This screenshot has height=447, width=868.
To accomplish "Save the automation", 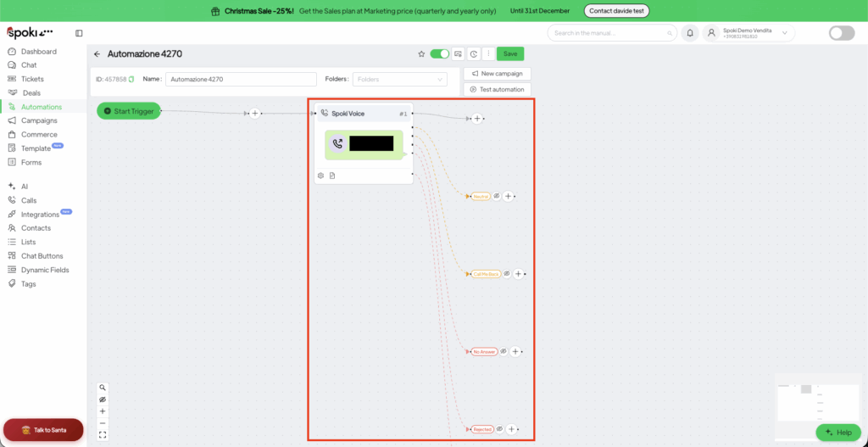I will click(x=509, y=53).
